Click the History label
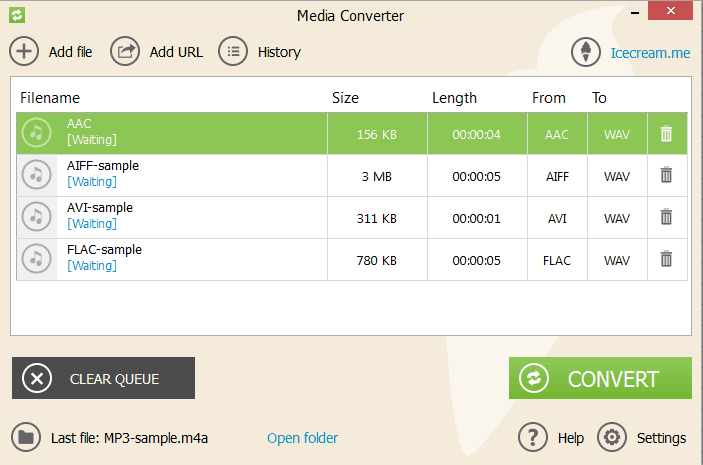The image size is (703, 465). click(279, 52)
